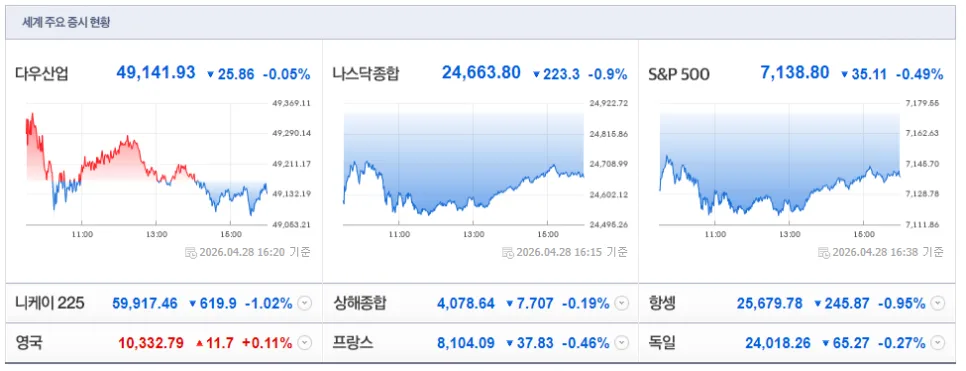Click the calendar icon under 나스닥종합 chart
Image resolution: width=966 pixels, height=371 pixels.
tap(508, 252)
